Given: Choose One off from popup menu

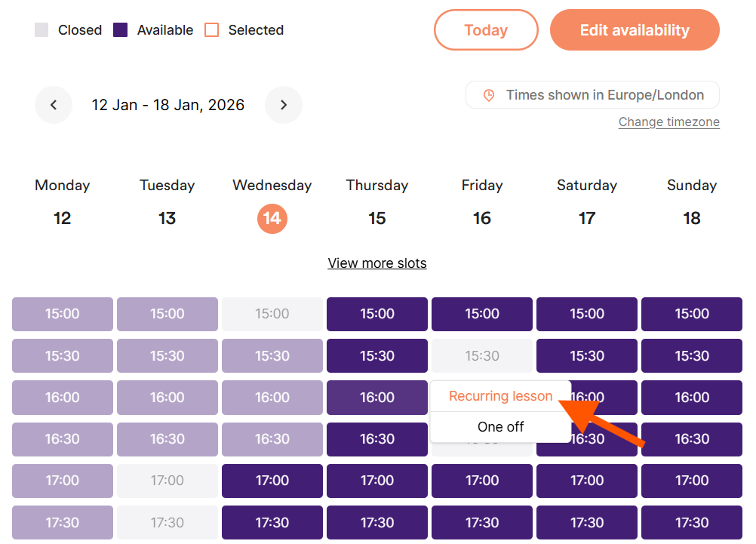Looking at the screenshot, I should [500, 427].
